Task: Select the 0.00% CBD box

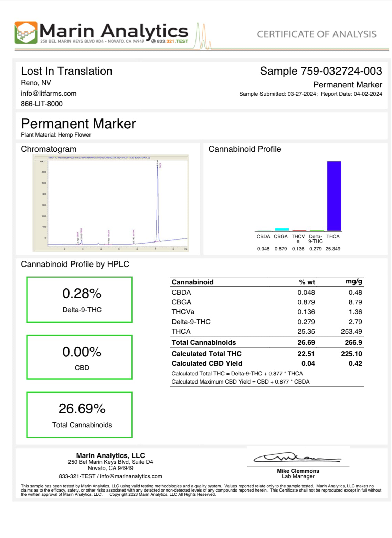Action: (80, 357)
